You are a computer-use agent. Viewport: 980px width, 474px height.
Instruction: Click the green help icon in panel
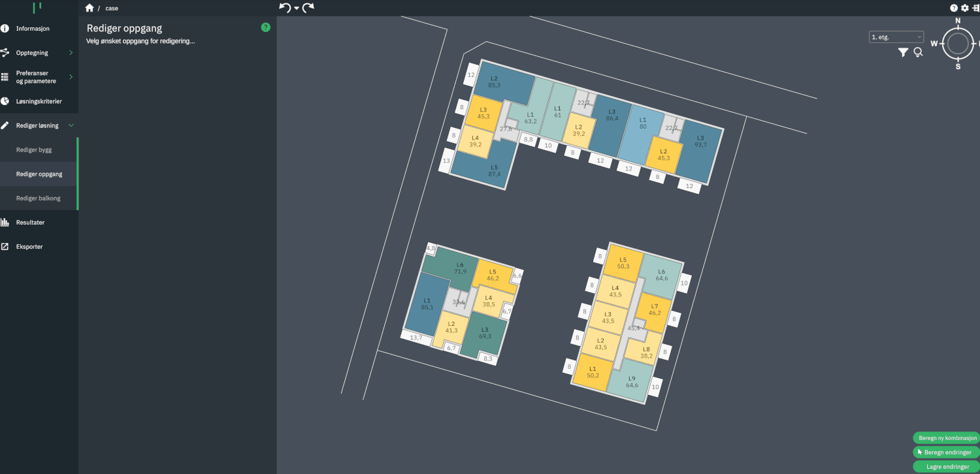click(265, 27)
